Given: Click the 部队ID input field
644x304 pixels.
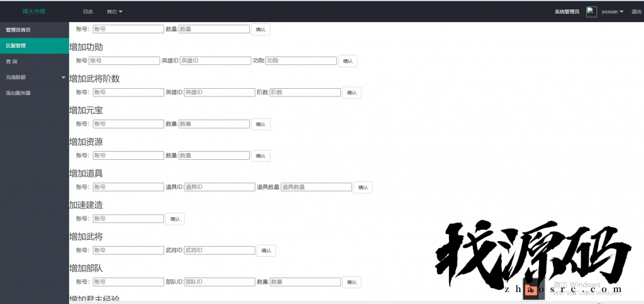Looking at the screenshot, I should coord(219,282).
